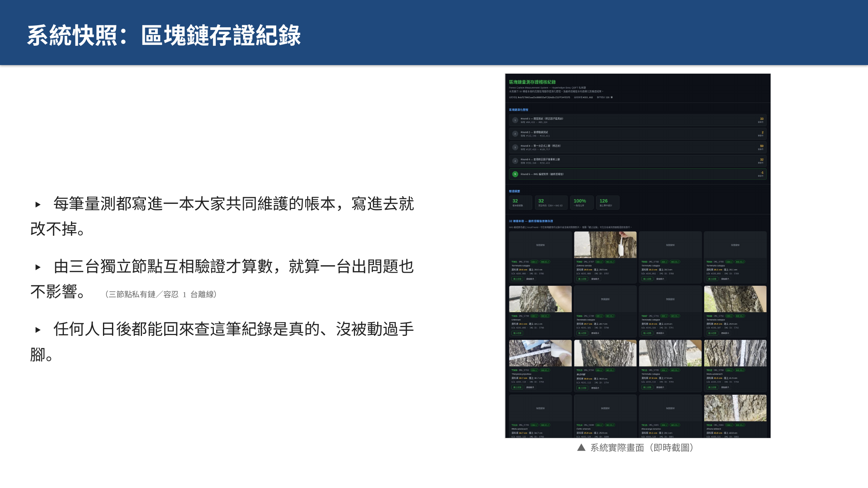Click the contract address starting with 0xb727
This screenshot has width=868, height=488.
click(x=544, y=97)
